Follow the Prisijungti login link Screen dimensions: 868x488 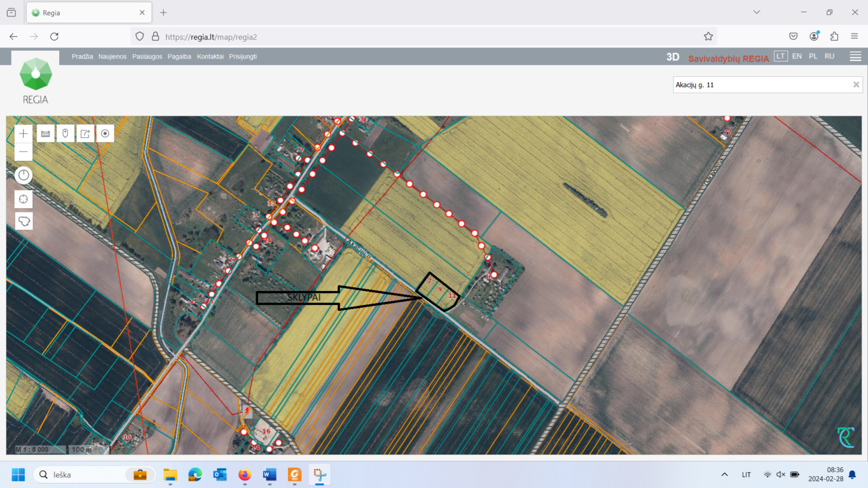243,57
